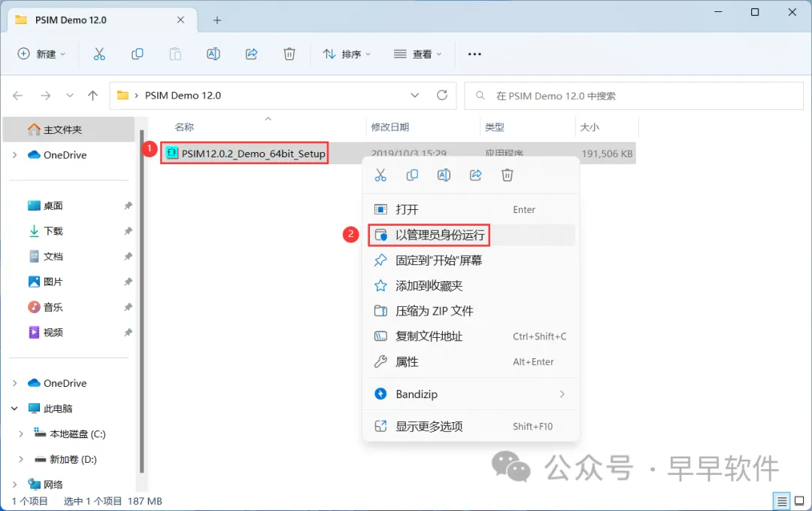Go back with the left arrow
The image size is (812, 511).
18,96
